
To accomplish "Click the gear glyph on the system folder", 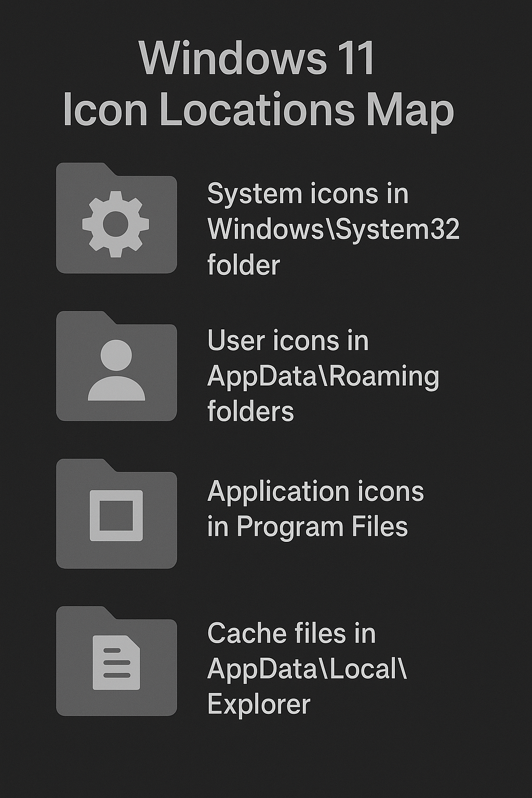I will (x=116, y=224).
